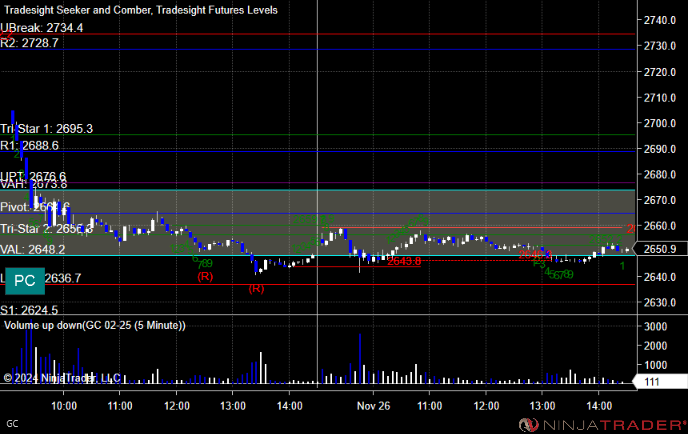Select the indicator title Tradesight Seeker and Comber

tap(78, 10)
